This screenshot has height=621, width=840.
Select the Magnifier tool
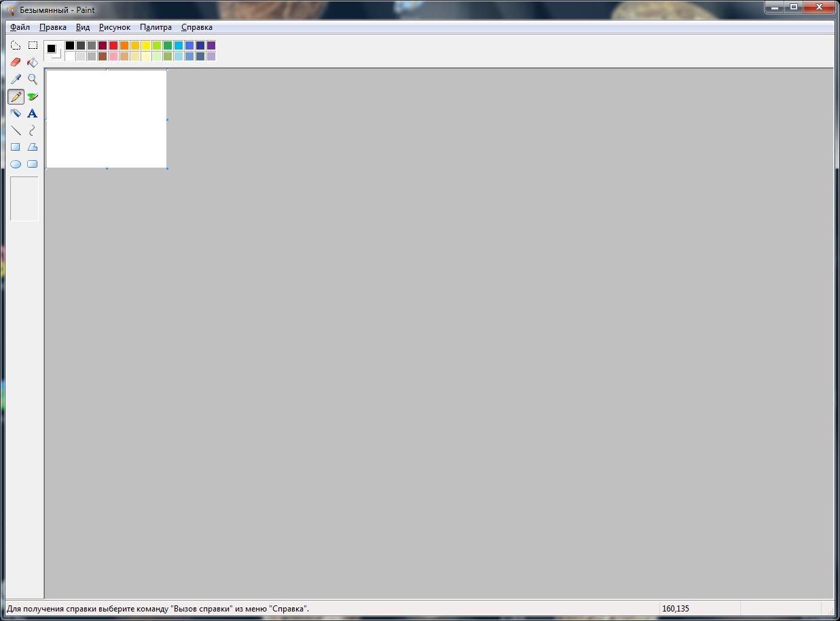33,79
